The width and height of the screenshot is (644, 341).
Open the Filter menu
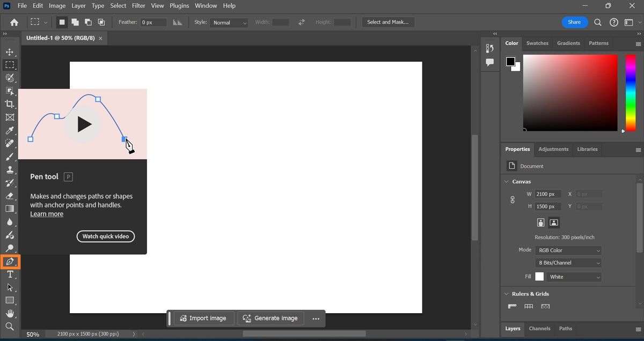pos(138,6)
